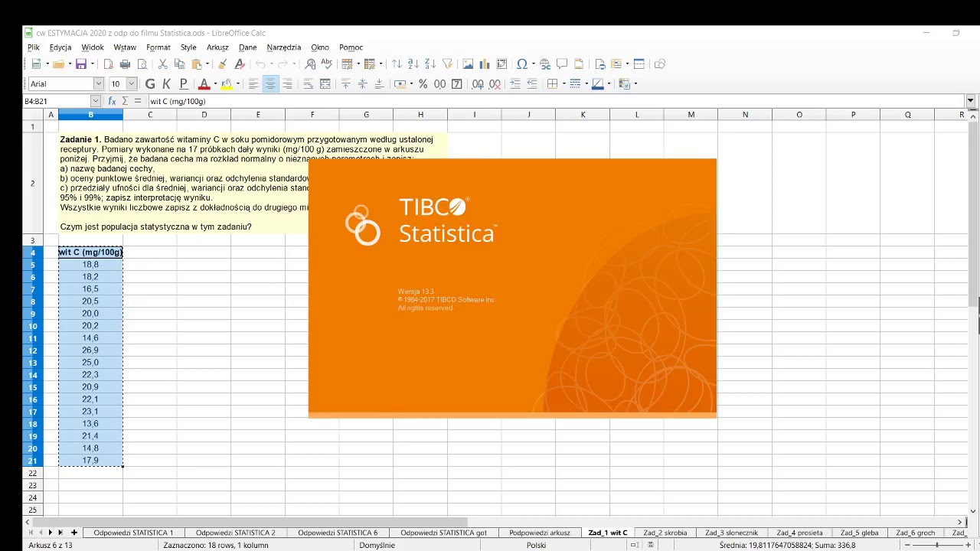
Task: Click the New document icon
Action: click(35, 64)
